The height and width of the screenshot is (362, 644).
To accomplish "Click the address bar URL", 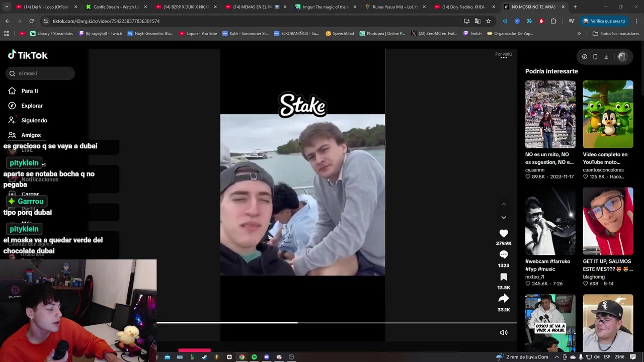I will (106, 21).
